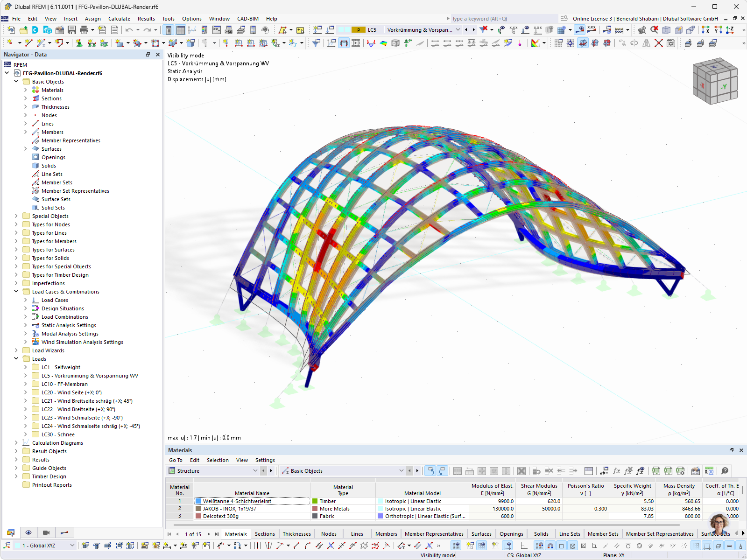This screenshot has height=560, width=747.
Task: Click the Timber material type green swatch
Action: coord(315,501)
